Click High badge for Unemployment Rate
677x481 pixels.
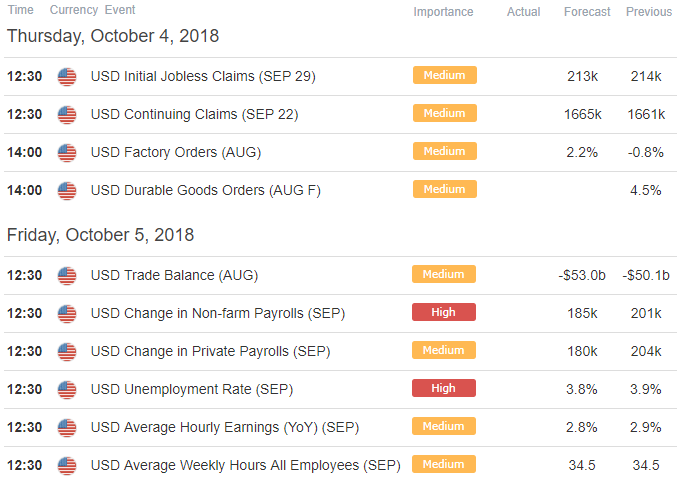coord(444,388)
